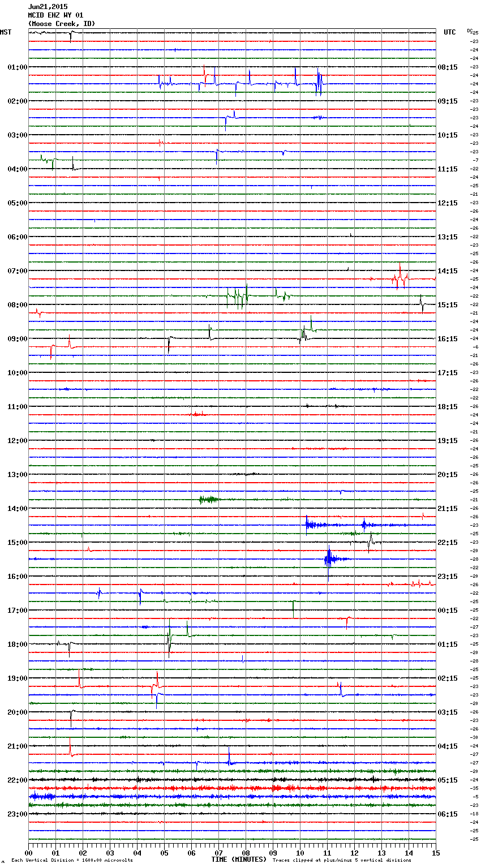The height and width of the screenshot is (868, 481).
Task: Click the "14:15" UTC time label
Action: 448,271
